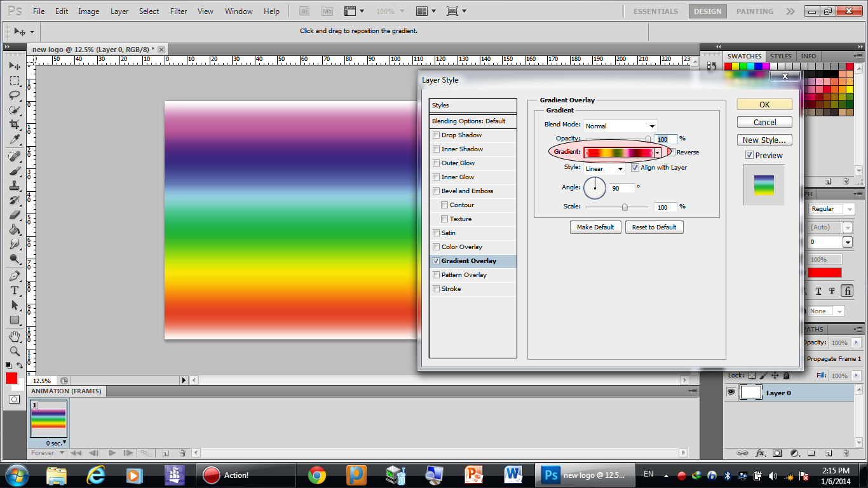Toggle the Reverse gradient checkbox

(x=670, y=152)
